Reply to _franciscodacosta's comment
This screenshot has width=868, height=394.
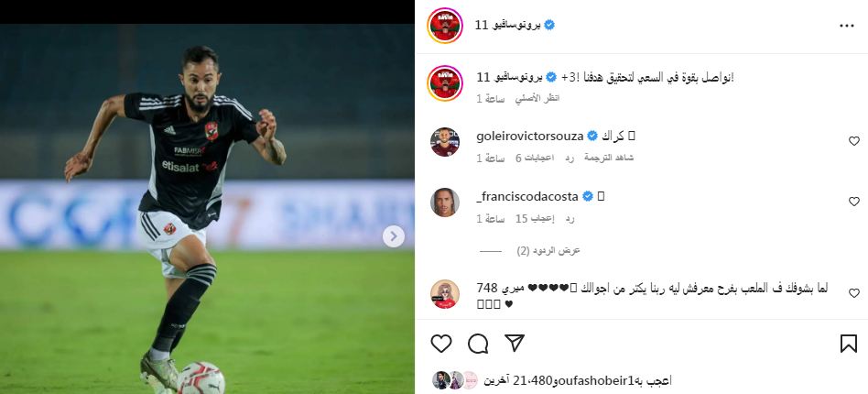[570, 219]
